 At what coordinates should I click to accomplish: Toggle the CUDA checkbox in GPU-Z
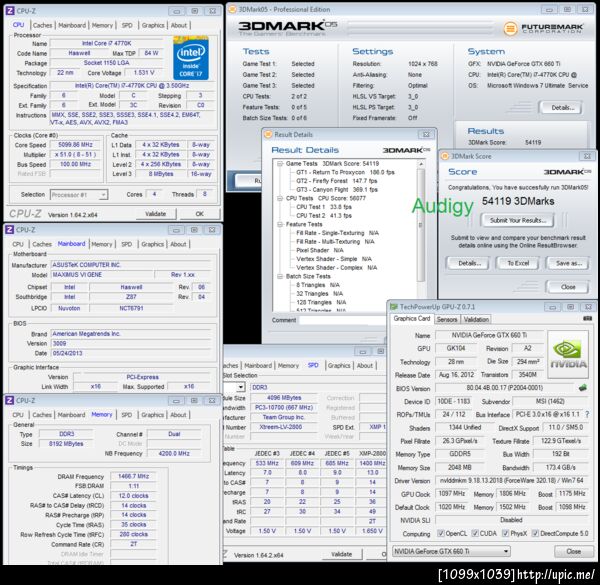coord(475,533)
